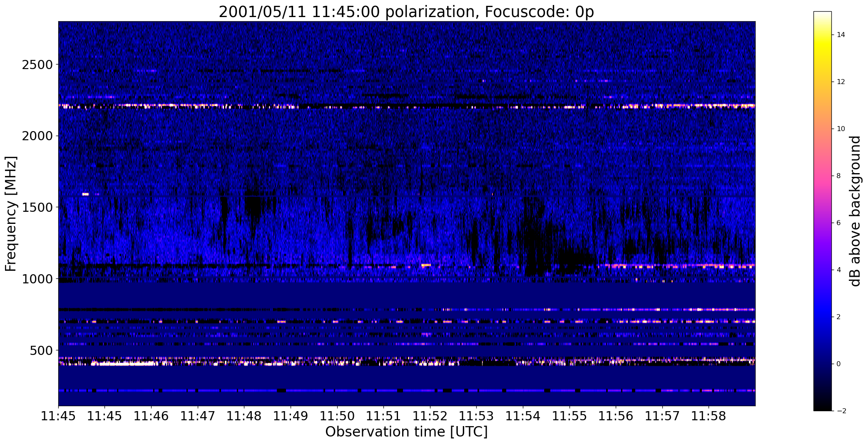Click the colorbar tick label 2
This screenshot has height=444, width=868.
[838, 317]
